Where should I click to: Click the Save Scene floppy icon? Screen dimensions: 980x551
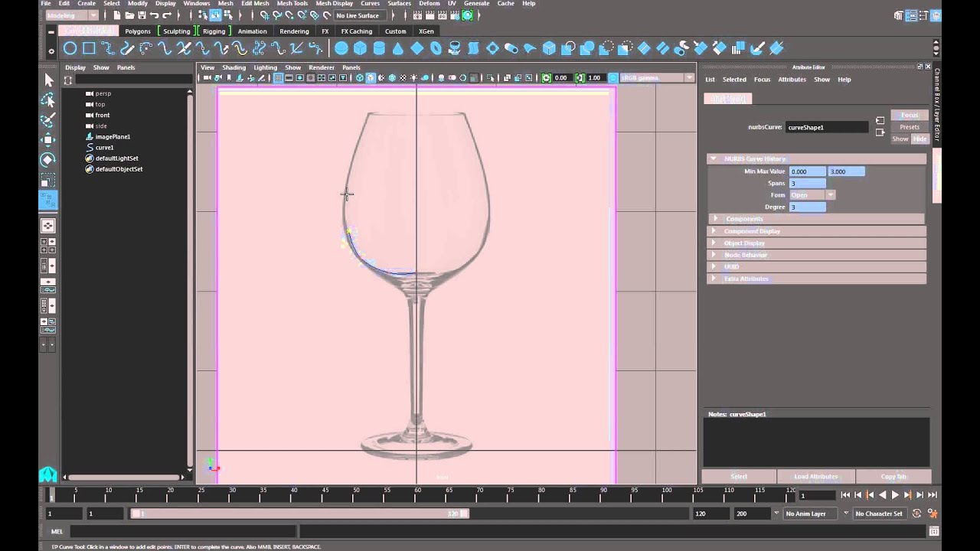pyautogui.click(x=142, y=15)
